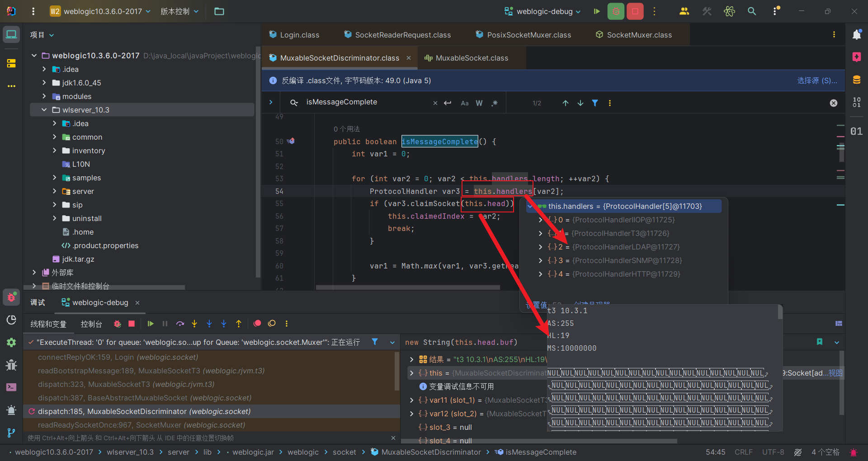Click the 选择源 (S)... link

pos(817,80)
